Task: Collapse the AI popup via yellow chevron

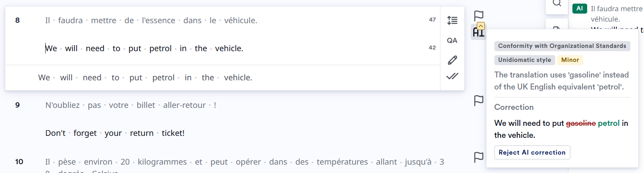Action: 481,26
